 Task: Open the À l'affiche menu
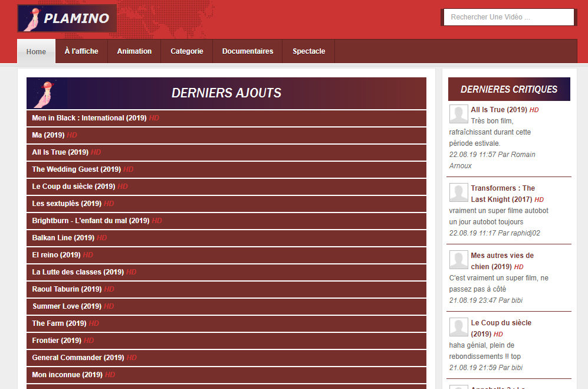pos(81,51)
